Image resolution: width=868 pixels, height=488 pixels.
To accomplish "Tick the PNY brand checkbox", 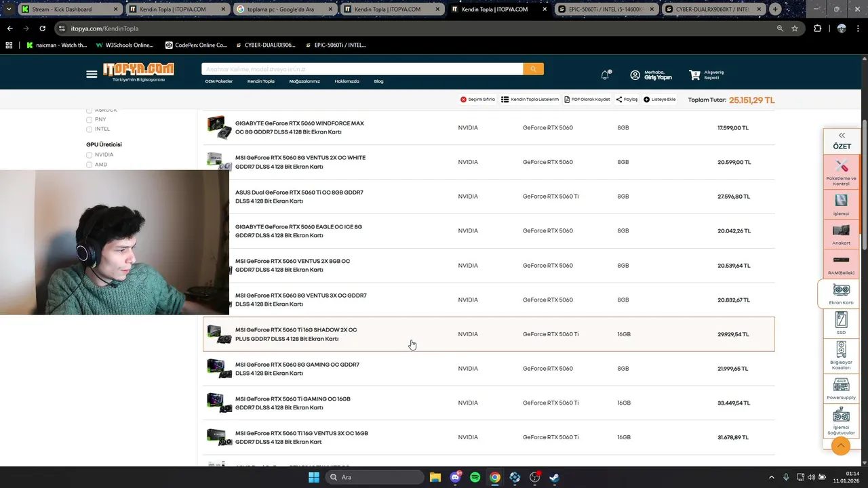I will click(89, 119).
